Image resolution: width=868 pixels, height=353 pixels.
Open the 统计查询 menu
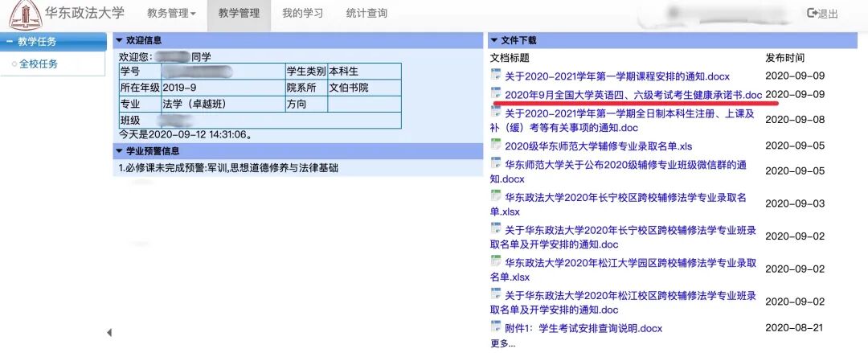366,14
